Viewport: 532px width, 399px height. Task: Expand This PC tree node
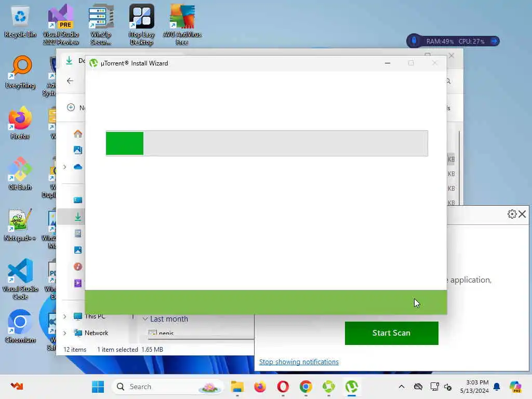64,316
